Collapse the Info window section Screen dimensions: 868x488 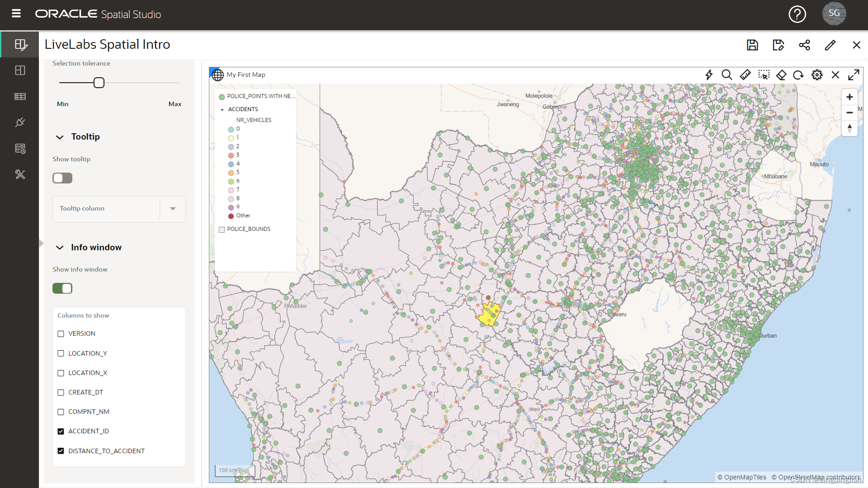pyautogui.click(x=60, y=248)
